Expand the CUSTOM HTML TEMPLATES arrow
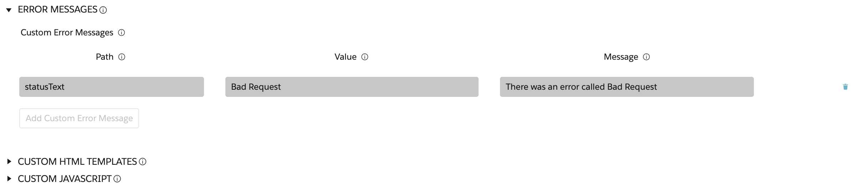Image resolution: width=868 pixels, height=193 pixels. coord(9,162)
